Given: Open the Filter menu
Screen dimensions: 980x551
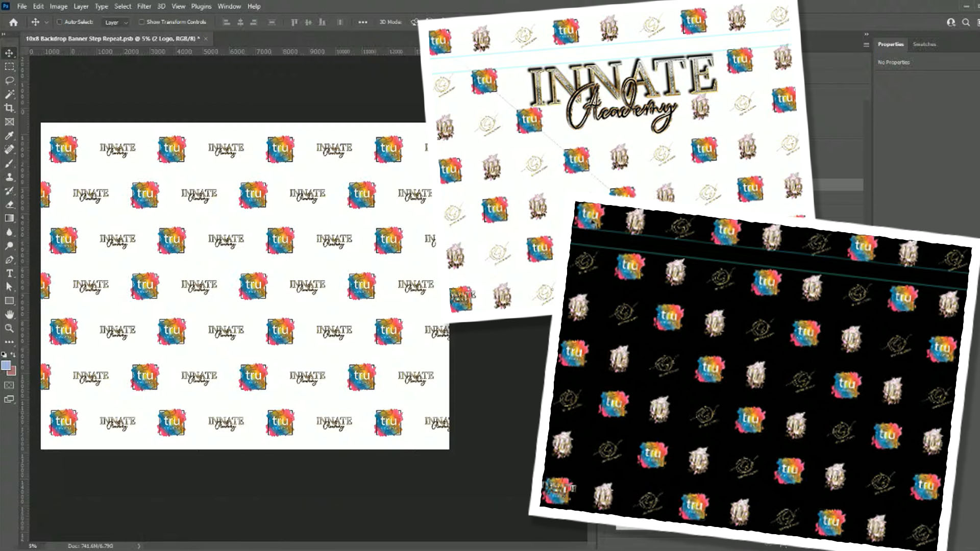Looking at the screenshot, I should click(x=144, y=6).
